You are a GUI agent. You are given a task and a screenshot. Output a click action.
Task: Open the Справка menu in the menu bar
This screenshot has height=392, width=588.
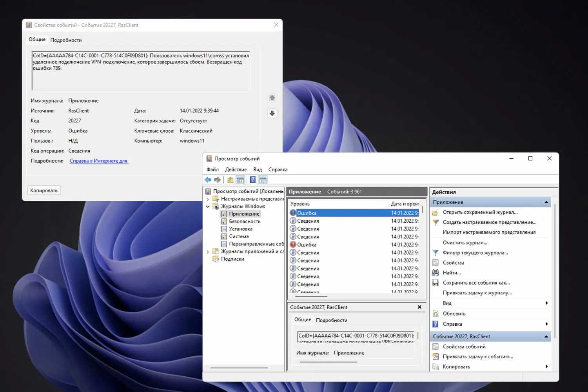(278, 170)
